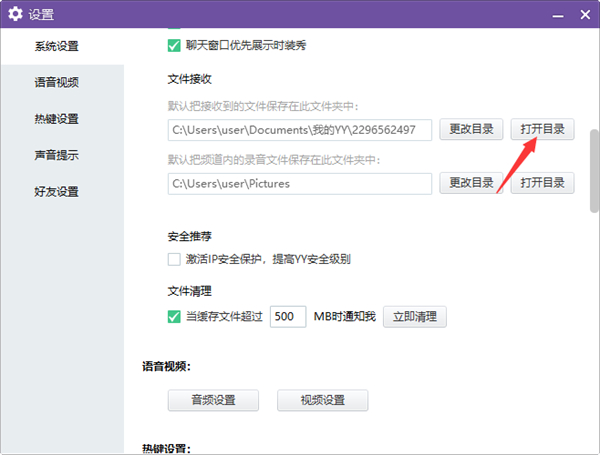The width and height of the screenshot is (600, 455).
Task: Minimize the 设置 window
Action: pyautogui.click(x=558, y=15)
